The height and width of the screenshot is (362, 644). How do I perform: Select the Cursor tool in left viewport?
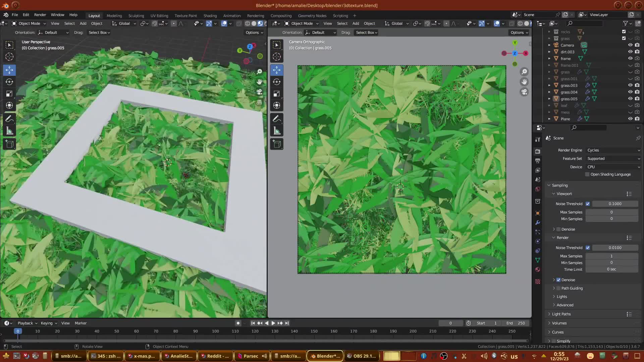(x=9, y=57)
